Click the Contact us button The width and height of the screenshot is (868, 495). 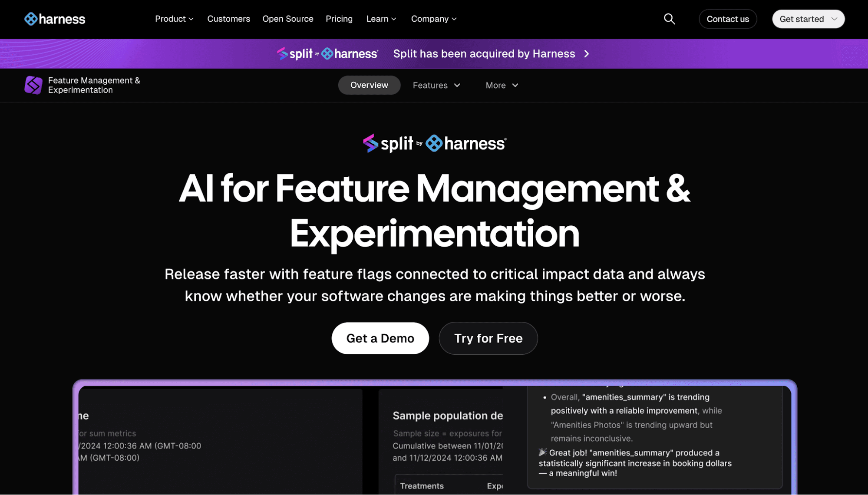(728, 19)
